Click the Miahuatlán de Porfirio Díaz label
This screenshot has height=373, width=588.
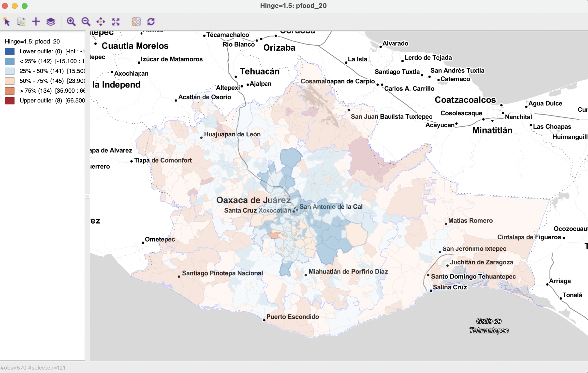348,272
